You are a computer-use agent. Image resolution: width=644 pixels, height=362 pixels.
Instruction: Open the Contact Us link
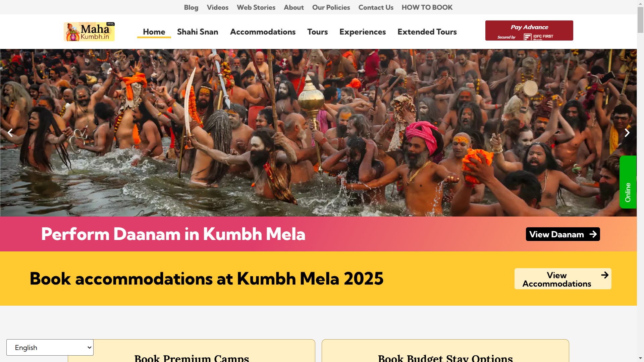coord(376,7)
